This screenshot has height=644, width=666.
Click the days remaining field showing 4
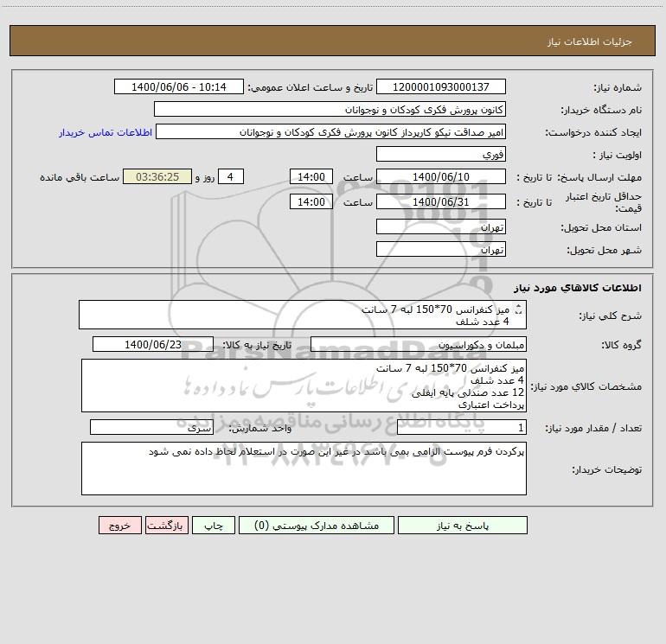click(x=231, y=176)
